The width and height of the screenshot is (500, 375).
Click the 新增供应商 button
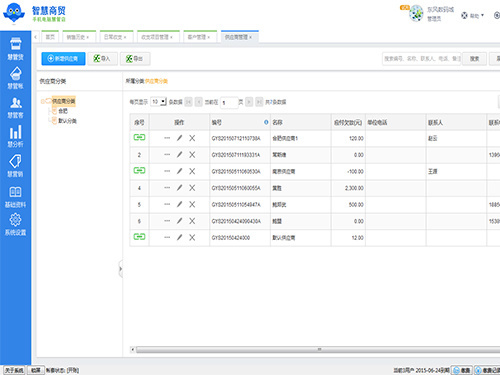coord(63,59)
